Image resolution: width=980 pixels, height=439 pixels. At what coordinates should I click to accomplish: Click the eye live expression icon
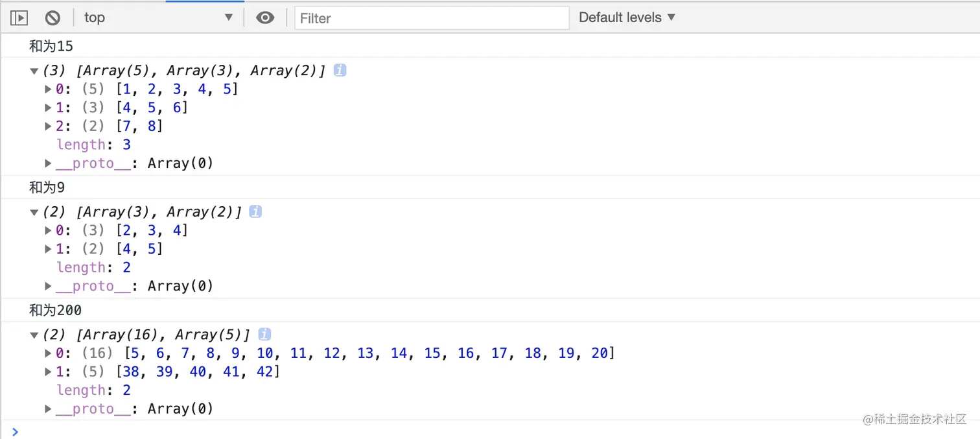click(265, 18)
